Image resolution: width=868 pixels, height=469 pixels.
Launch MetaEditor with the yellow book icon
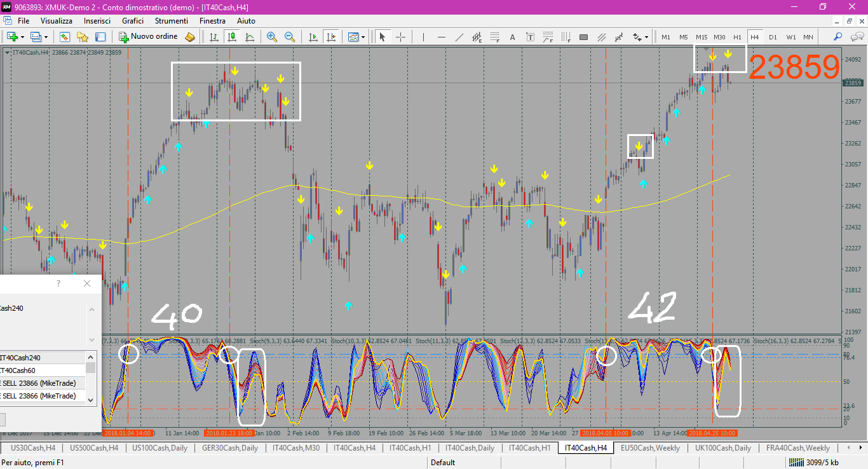click(x=190, y=37)
